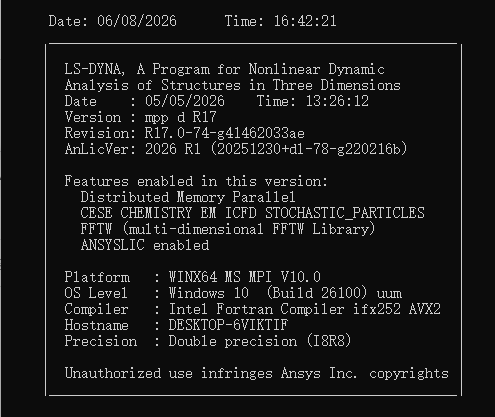
Task: Click the Double precision (I8R8) text
Action: coord(260,341)
